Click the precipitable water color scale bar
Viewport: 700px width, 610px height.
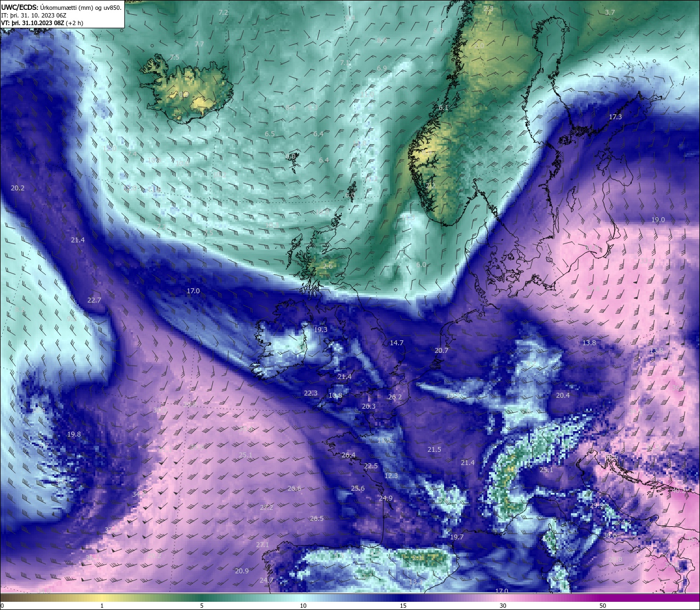(x=350, y=597)
